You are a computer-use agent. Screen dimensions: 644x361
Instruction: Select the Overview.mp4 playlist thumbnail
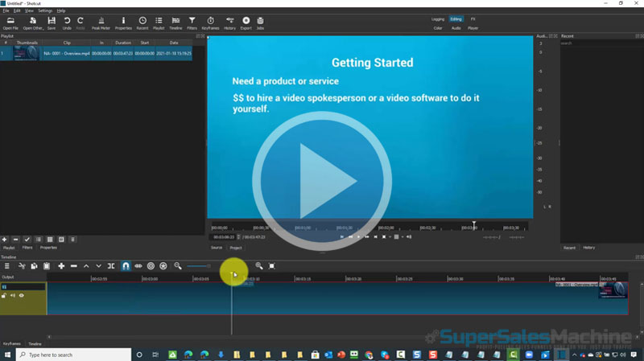[x=25, y=53]
